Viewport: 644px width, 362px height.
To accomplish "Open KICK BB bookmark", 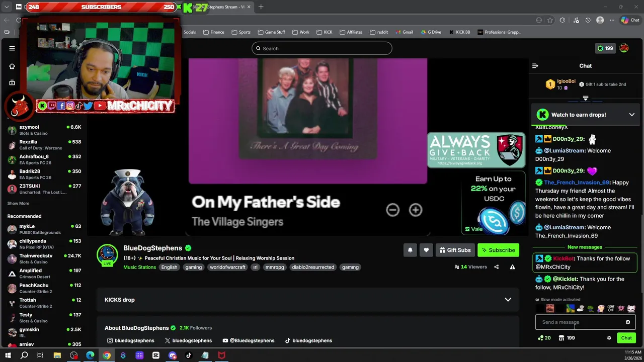I will 459,32.
